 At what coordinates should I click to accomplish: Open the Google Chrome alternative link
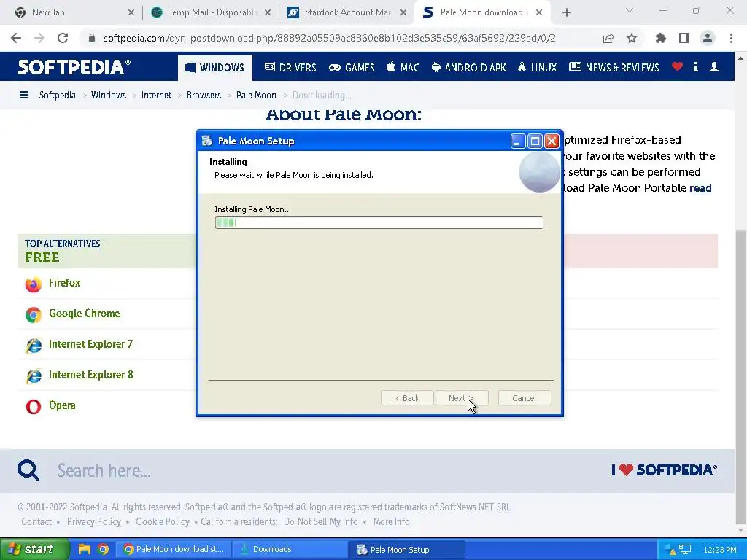(85, 314)
